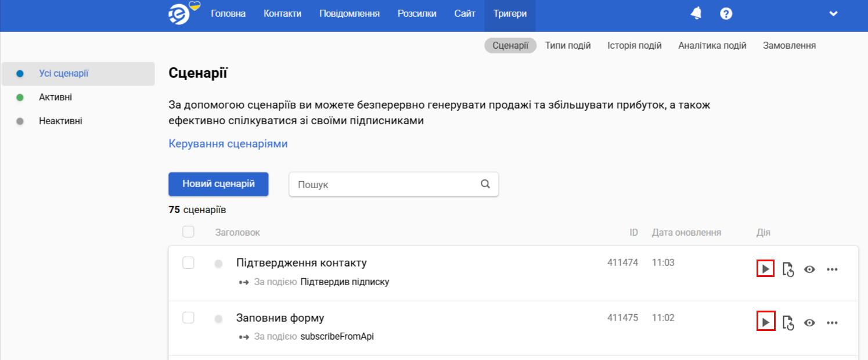Preview the «Заповнив форму» scenario

809,322
